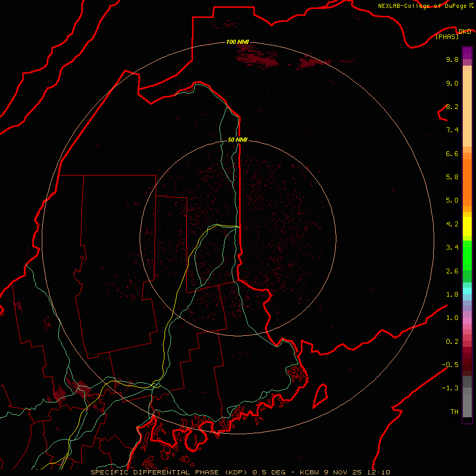476x476 pixels.
Task: Pick the cyan segment of the color bar
Action: coord(467,291)
